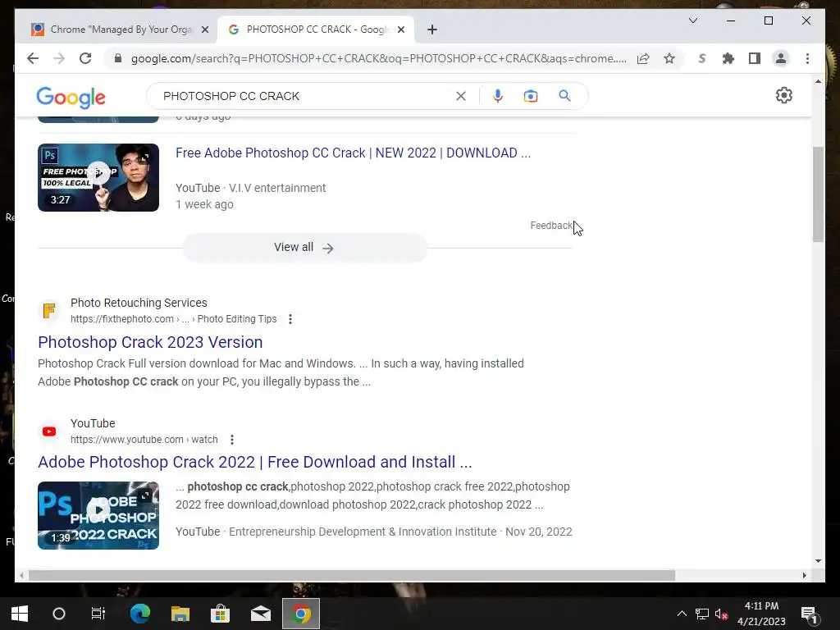Image resolution: width=840 pixels, height=630 pixels.
Task: Click Photo Retouching Services site name
Action: (x=139, y=304)
